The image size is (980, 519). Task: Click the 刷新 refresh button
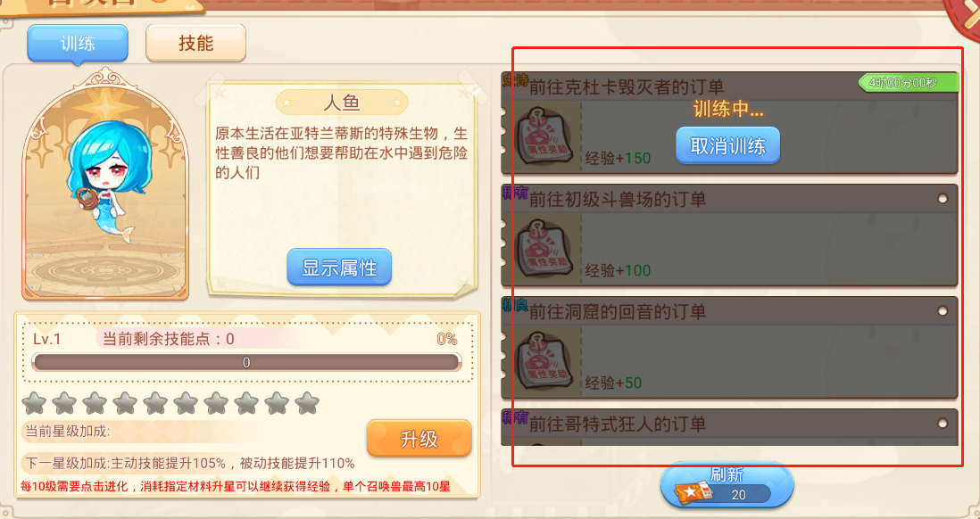point(727,485)
